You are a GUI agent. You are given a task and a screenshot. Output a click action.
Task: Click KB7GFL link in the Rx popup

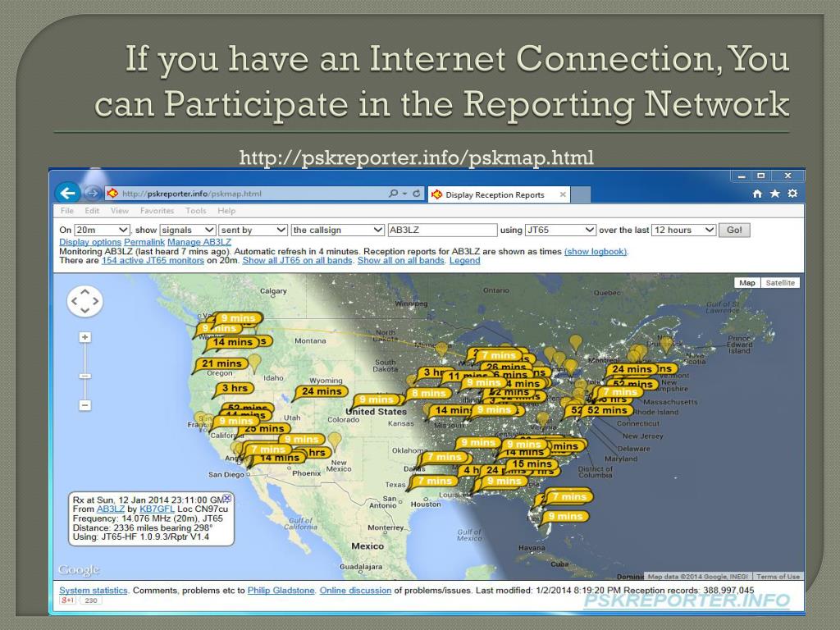coord(157,509)
